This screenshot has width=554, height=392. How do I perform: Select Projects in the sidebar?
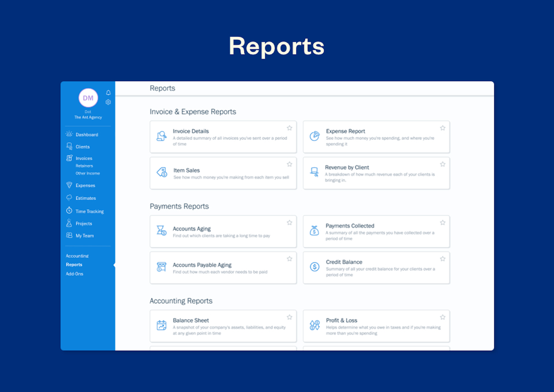[x=84, y=223]
